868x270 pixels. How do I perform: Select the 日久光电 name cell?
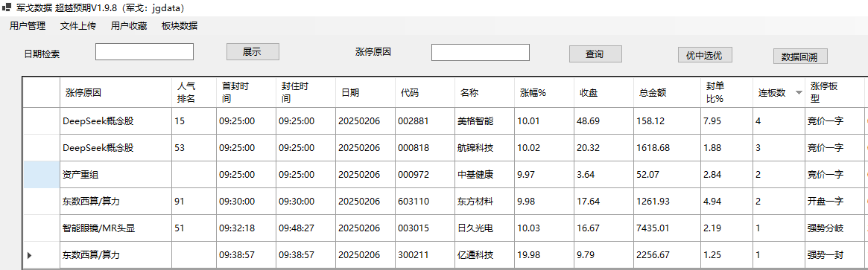(x=485, y=228)
